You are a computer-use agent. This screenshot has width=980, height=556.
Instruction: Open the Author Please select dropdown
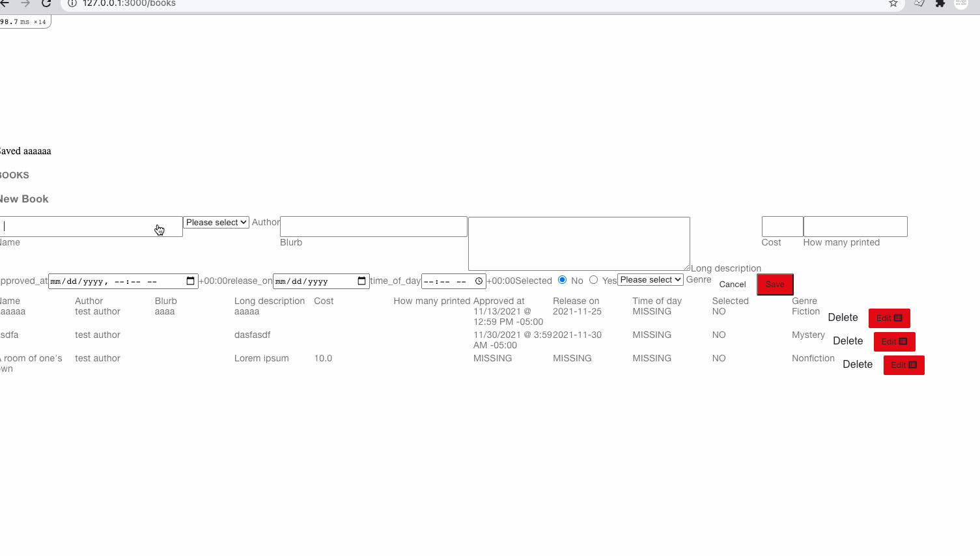[216, 223]
